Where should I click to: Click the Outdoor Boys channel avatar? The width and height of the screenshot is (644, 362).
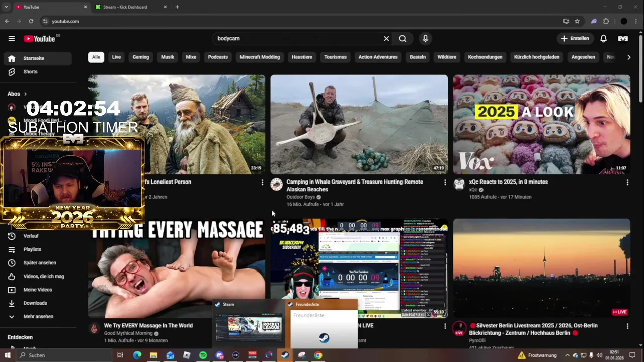277,185
